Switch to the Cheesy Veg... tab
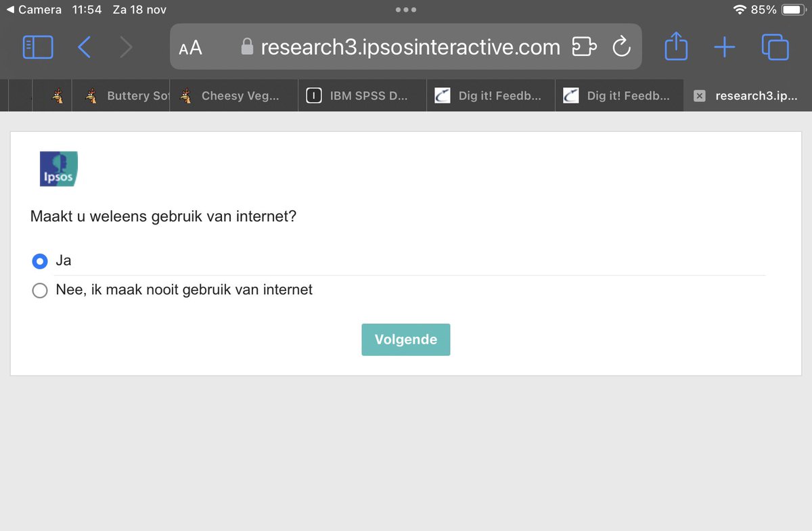The height and width of the screenshot is (531, 812). (233, 96)
